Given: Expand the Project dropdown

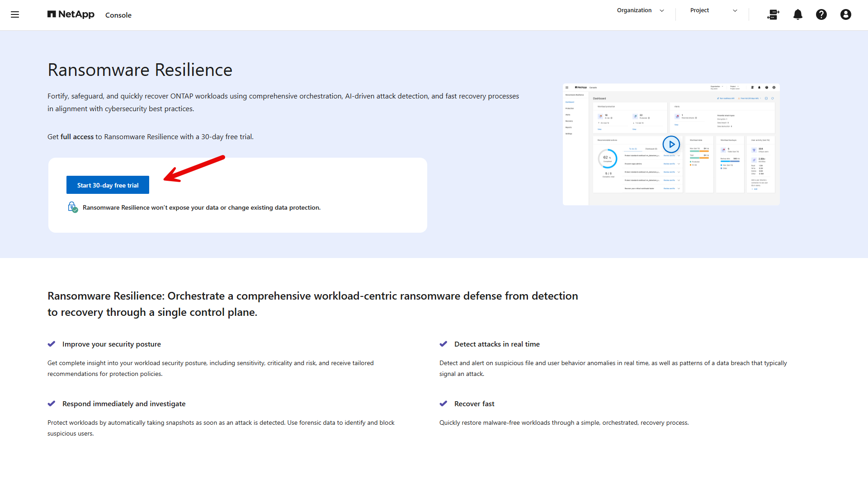Looking at the screenshot, I should 714,10.
